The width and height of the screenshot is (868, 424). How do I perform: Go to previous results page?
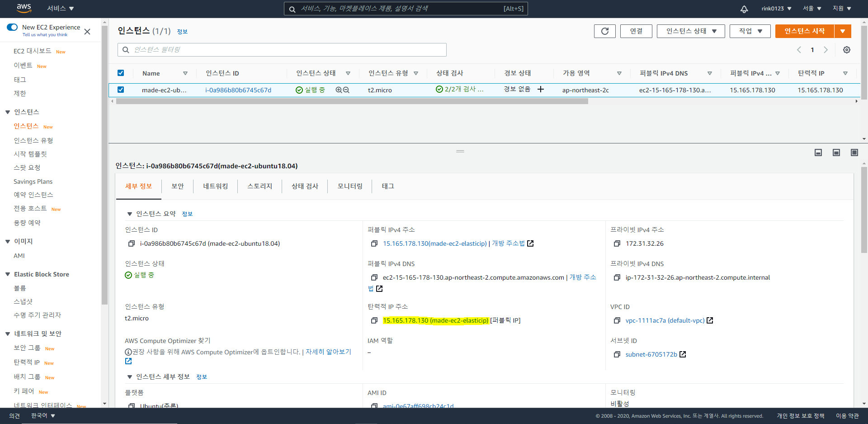point(799,50)
